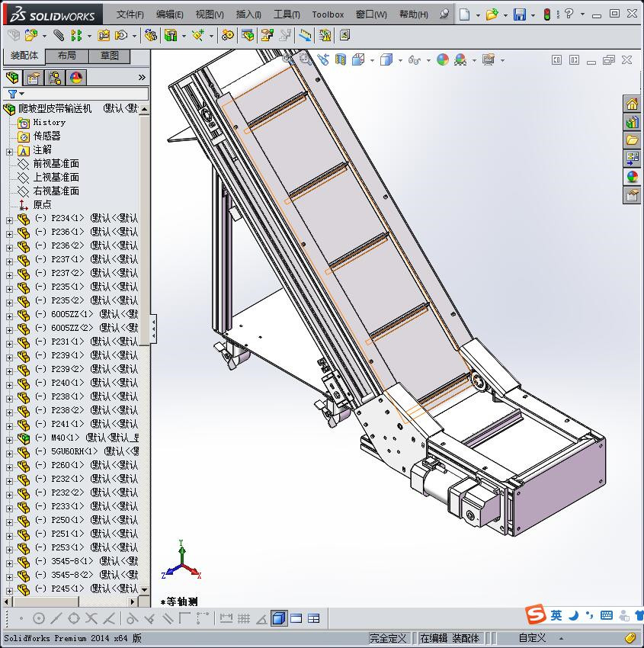Click the yellow tag icon in status bar
This screenshot has height=648, width=644.
pos(630,638)
